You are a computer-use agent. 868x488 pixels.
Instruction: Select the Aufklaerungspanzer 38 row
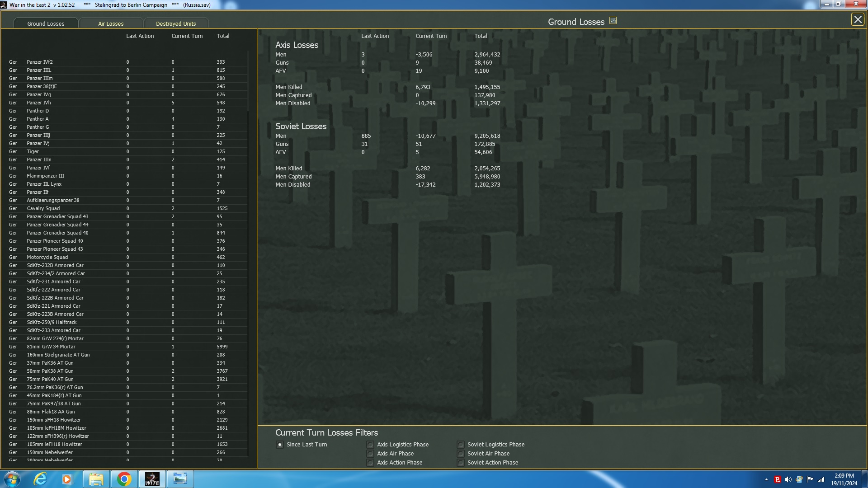(x=127, y=200)
